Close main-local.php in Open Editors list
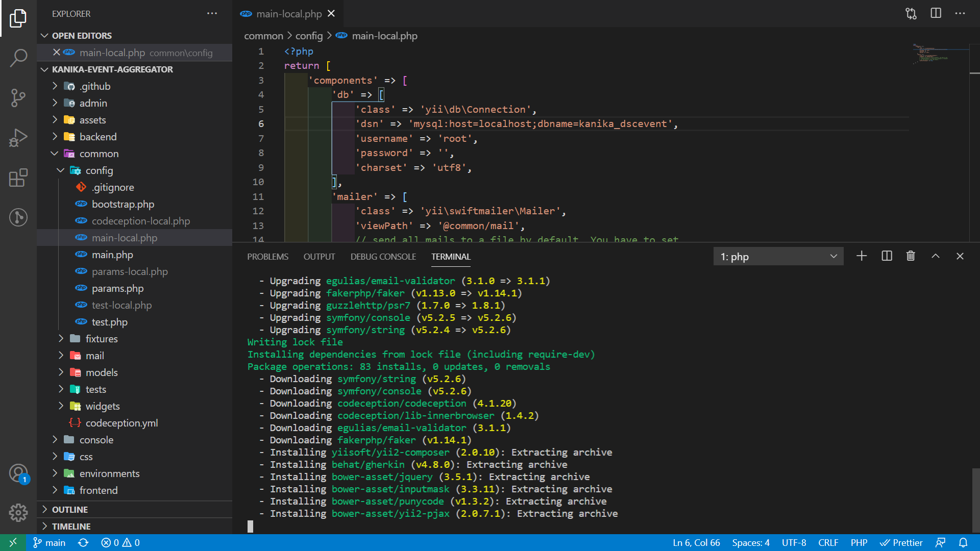The image size is (980, 551). pyautogui.click(x=57, y=53)
